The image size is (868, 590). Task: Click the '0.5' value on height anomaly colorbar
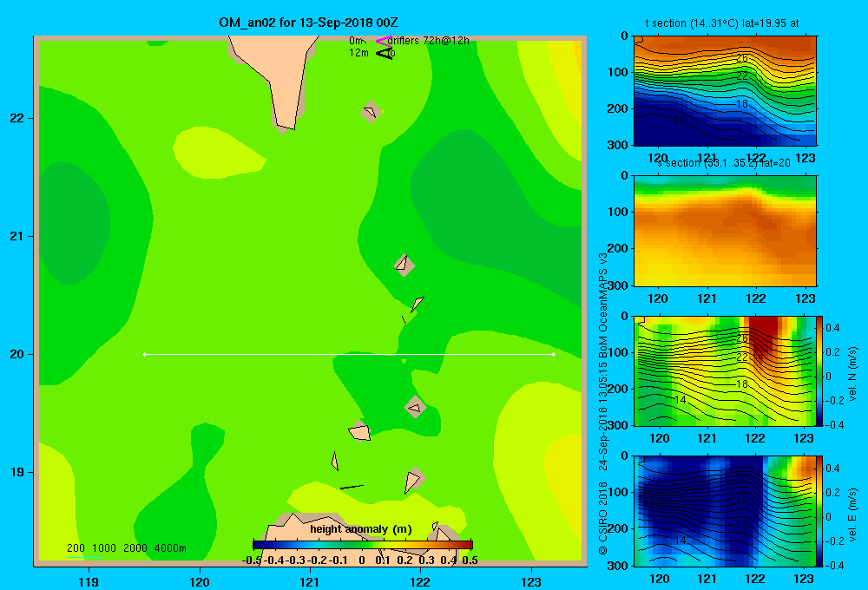click(470, 560)
